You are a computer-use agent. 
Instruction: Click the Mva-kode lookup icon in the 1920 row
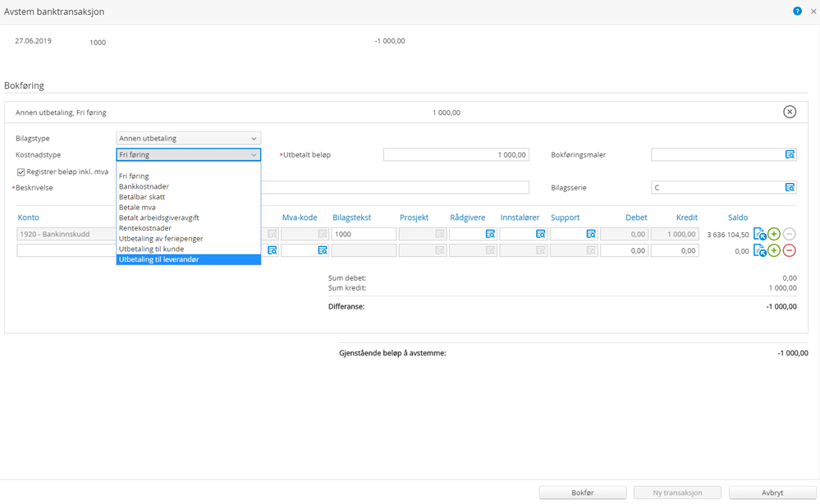click(x=323, y=234)
